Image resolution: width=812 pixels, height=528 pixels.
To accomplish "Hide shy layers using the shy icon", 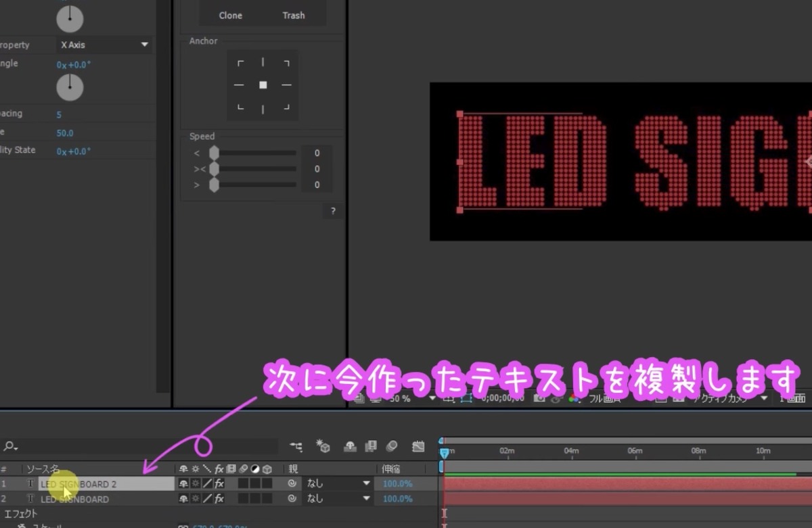I will coord(350,446).
